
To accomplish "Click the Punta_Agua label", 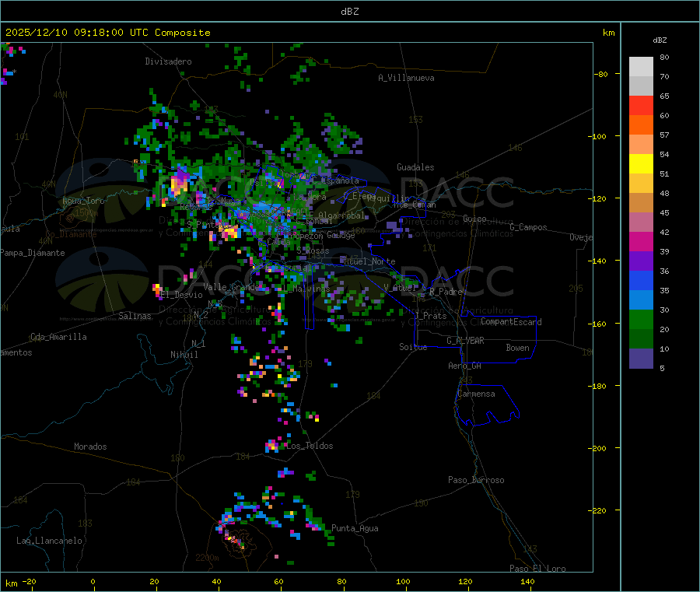I will pos(355,528).
